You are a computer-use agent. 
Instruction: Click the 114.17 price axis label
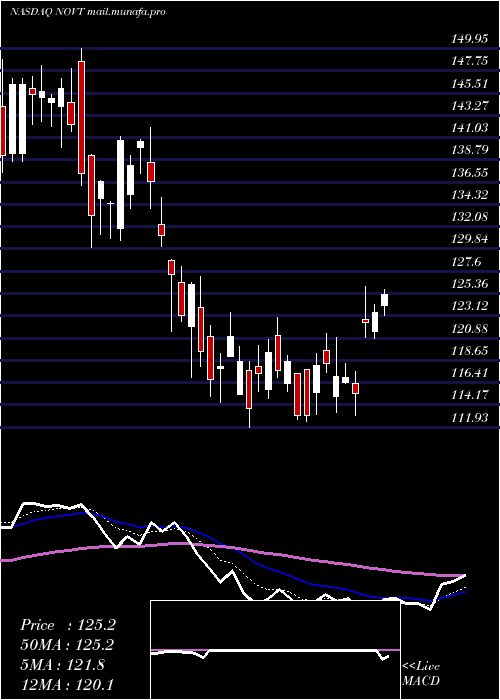[470, 395]
